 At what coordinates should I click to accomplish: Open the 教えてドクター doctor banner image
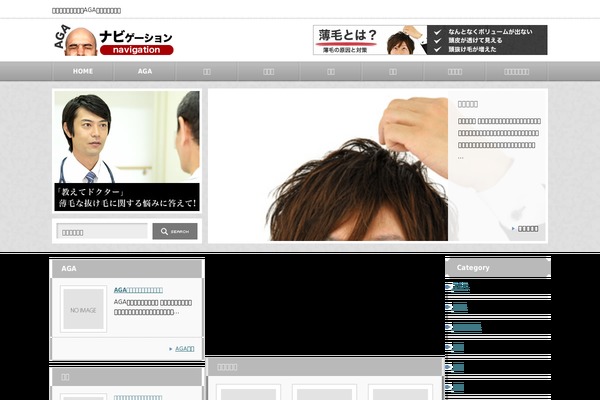pyautogui.click(x=127, y=151)
